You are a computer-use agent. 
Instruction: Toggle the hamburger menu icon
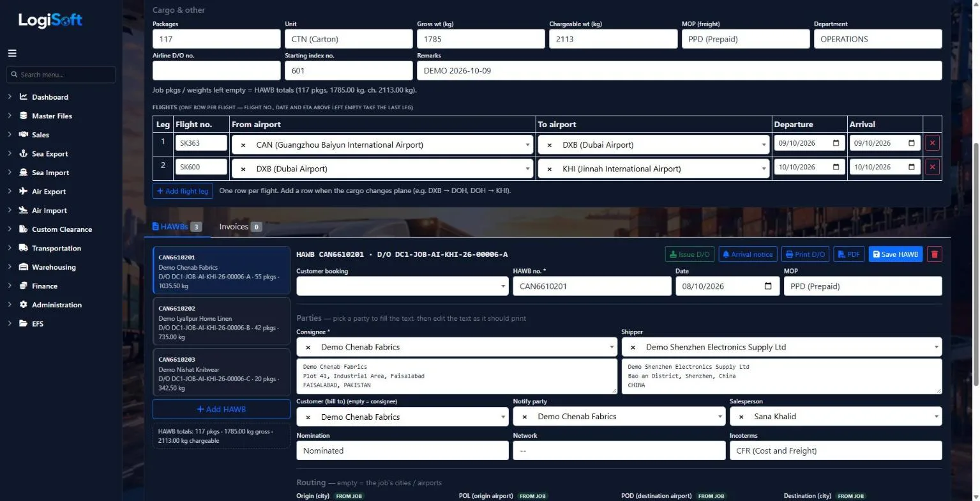tap(12, 53)
